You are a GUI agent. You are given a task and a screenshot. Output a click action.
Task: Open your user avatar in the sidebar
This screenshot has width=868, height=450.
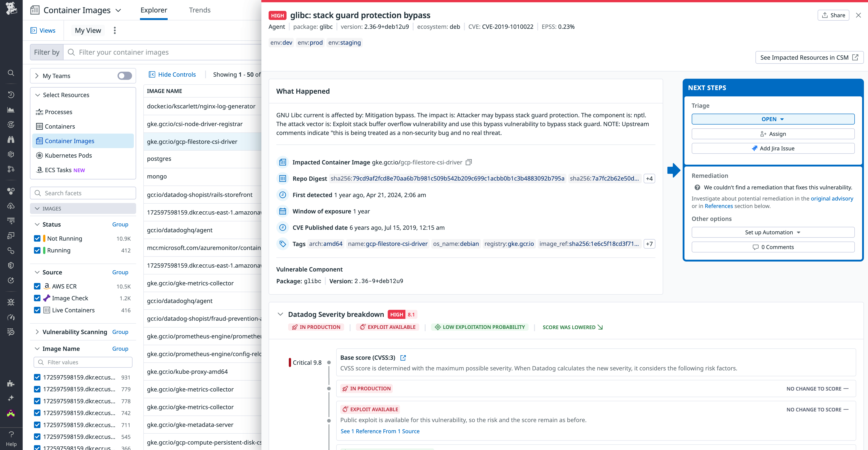[x=11, y=414]
